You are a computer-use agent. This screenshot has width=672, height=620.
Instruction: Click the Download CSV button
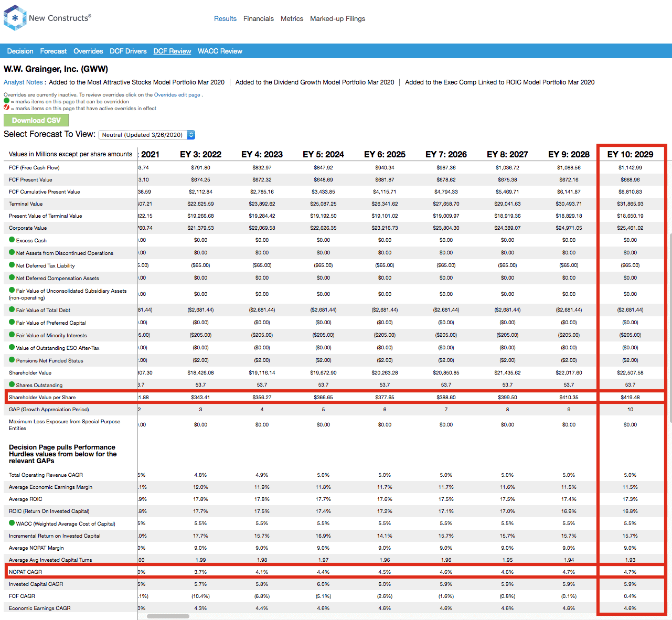(x=36, y=120)
